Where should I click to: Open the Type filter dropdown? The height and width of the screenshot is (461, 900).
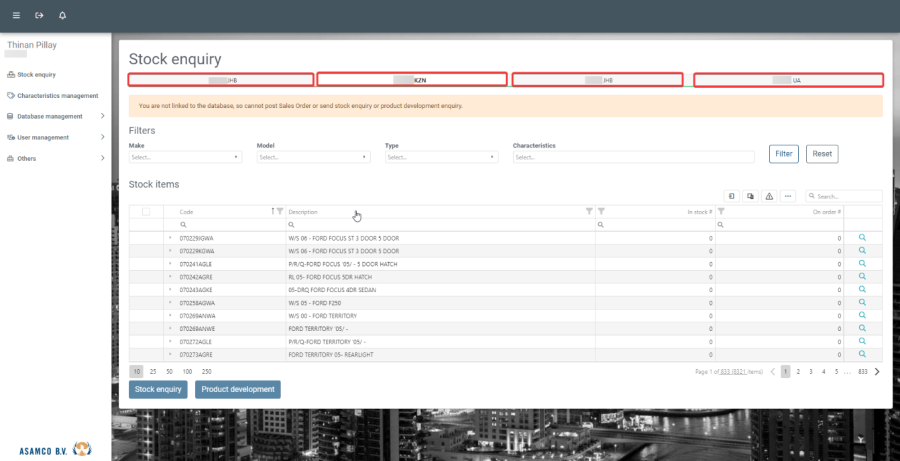[441, 157]
